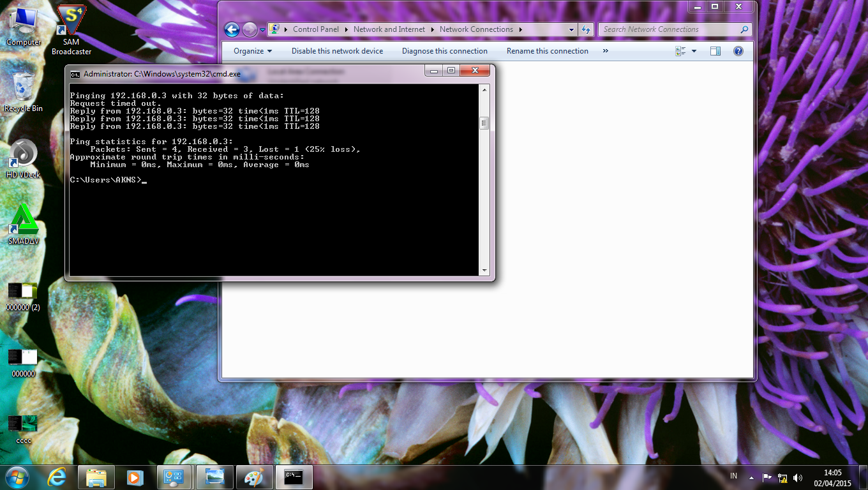Viewport: 868px width, 490px height.
Task: Open cmd window system menu icon
Action: click(x=75, y=73)
